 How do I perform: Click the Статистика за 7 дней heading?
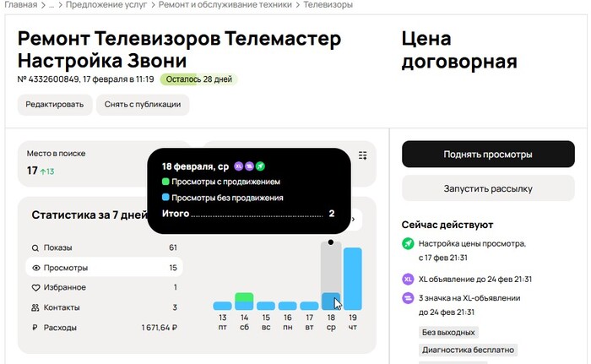click(x=89, y=215)
